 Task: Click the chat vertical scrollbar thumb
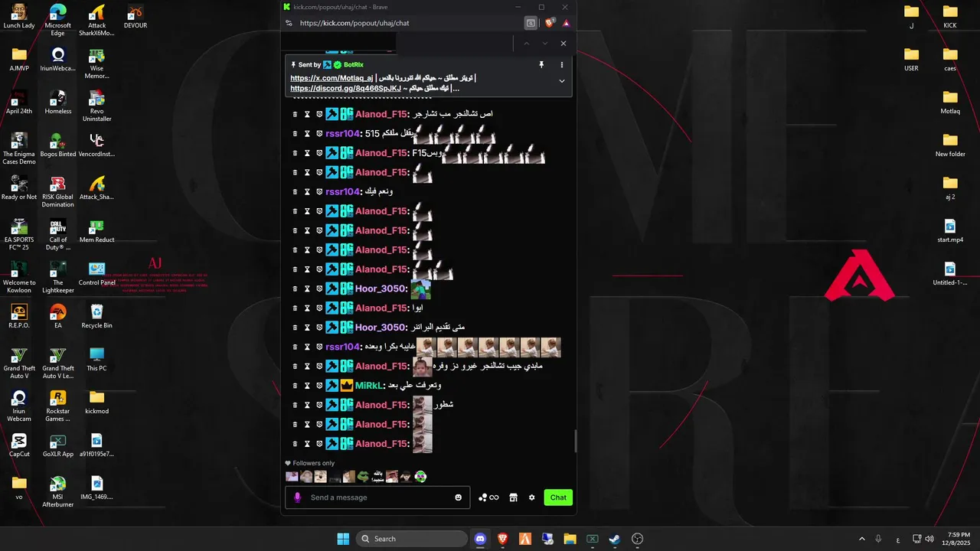coord(575,441)
